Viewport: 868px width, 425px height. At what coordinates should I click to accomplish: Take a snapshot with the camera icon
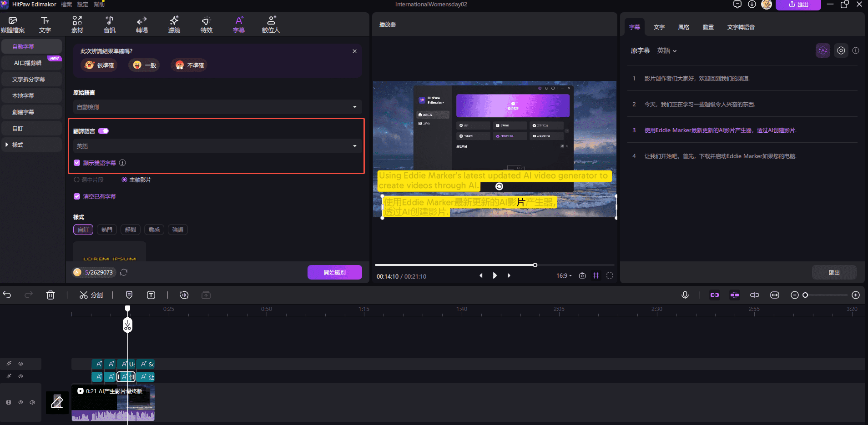pyautogui.click(x=582, y=275)
